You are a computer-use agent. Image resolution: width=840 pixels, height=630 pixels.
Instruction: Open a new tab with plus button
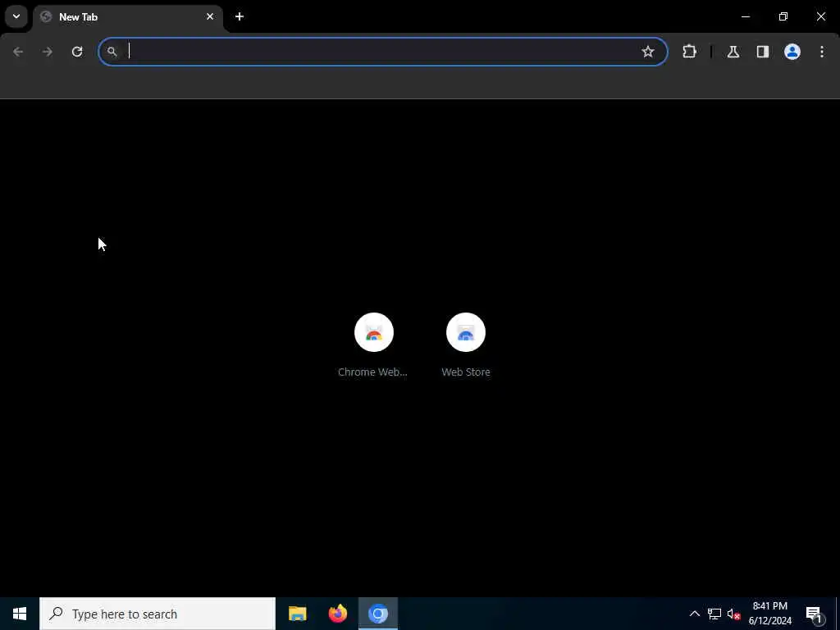click(240, 16)
